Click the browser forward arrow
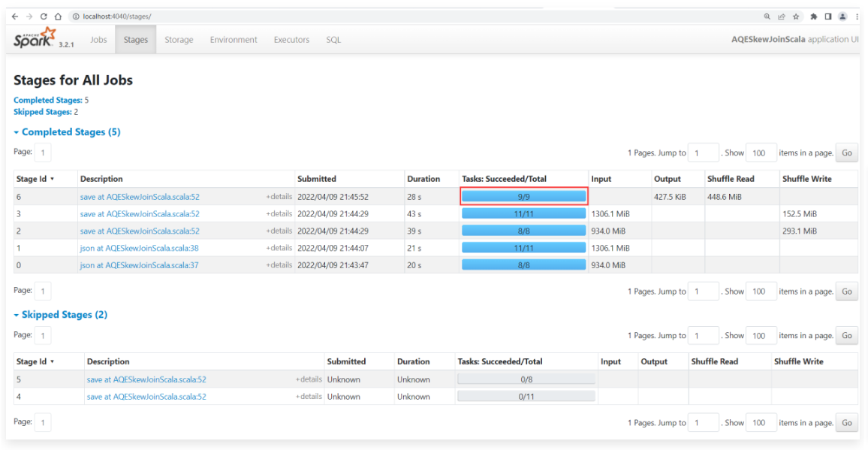Viewport: 868px width, 450px height. click(29, 17)
